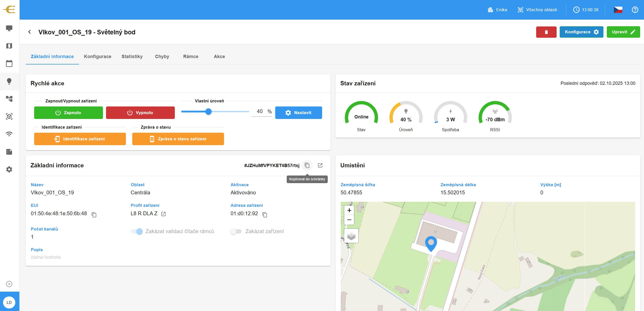The height and width of the screenshot is (311, 644).
Task: Open the calendar icon in sidebar
Action: coord(9,63)
